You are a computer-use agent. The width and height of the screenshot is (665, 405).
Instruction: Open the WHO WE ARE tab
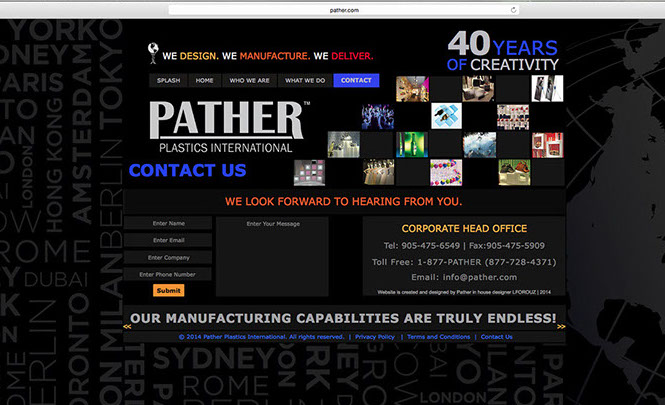248,80
